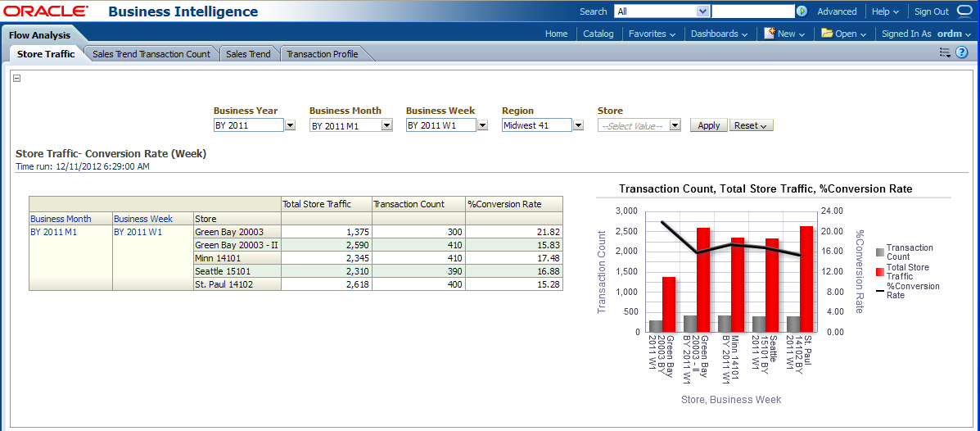
Task: Click the Open folder icon
Action: click(x=827, y=34)
